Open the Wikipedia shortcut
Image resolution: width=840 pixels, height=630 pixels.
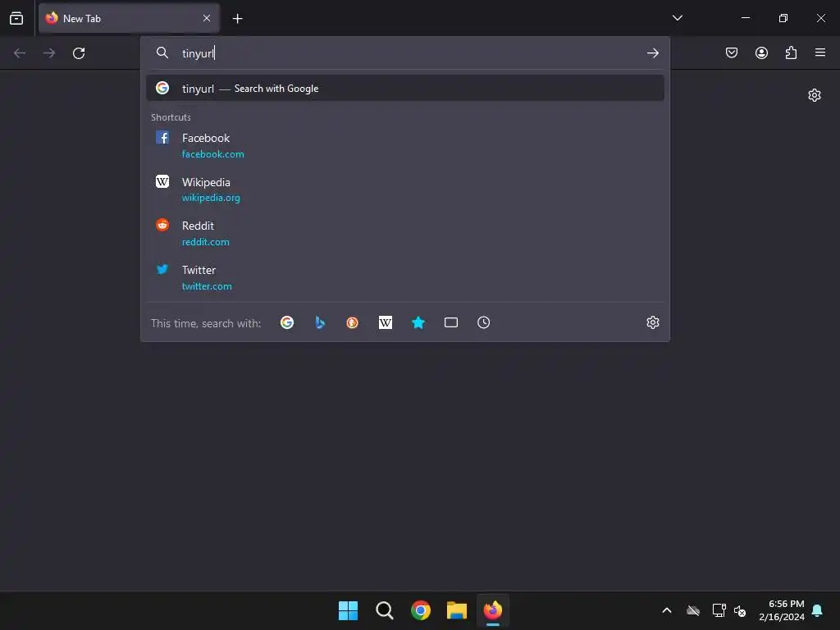tap(405, 189)
